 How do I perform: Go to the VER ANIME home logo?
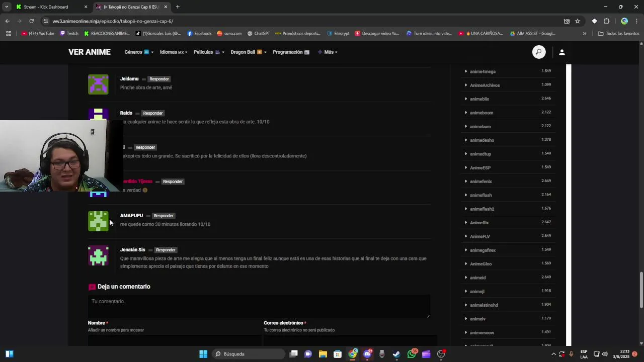(90, 52)
